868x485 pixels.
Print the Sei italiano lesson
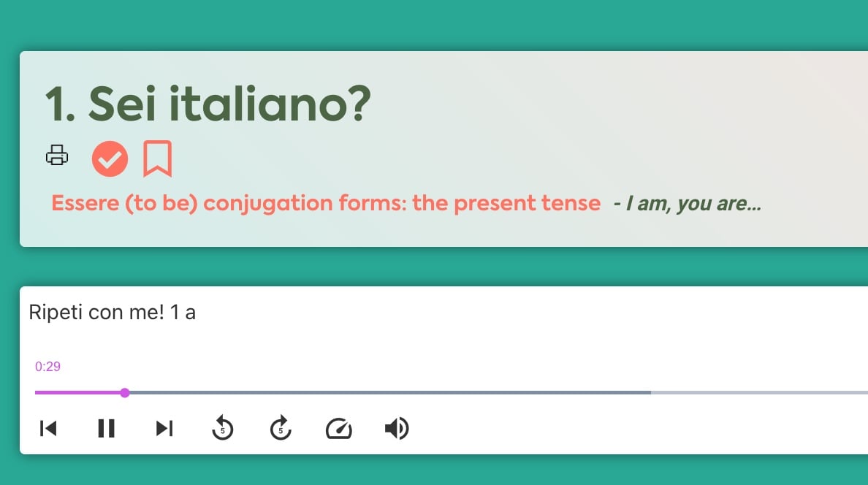coord(56,155)
